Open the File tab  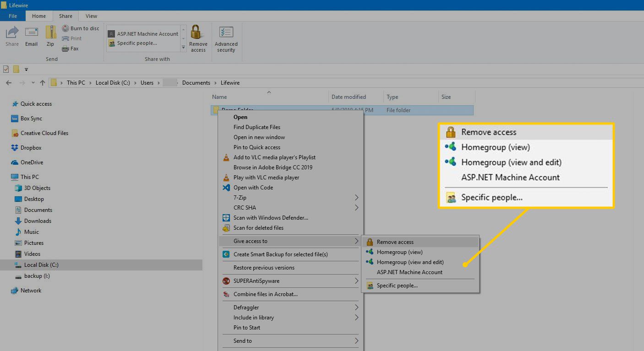tap(13, 16)
